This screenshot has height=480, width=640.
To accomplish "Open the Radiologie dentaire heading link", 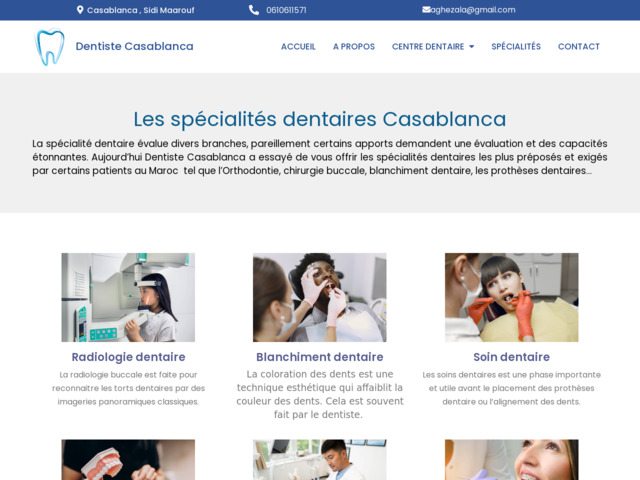I will click(128, 357).
